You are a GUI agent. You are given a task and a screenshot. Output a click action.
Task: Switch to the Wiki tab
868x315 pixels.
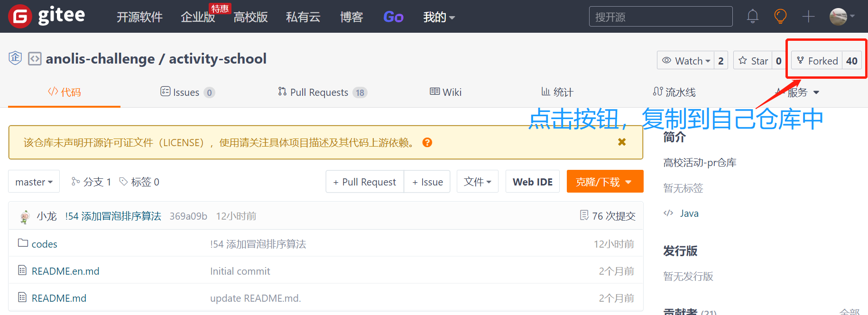coord(445,92)
